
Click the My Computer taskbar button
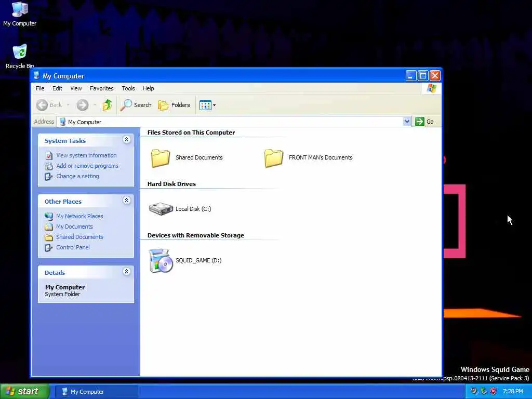96,392
